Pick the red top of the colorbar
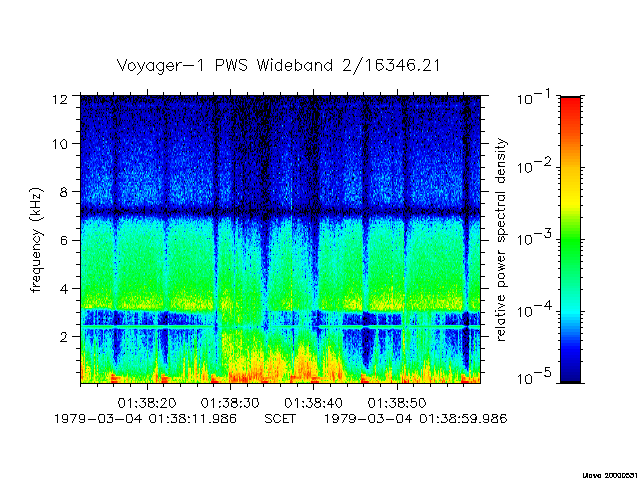The height and width of the screenshot is (480, 640). (x=571, y=106)
